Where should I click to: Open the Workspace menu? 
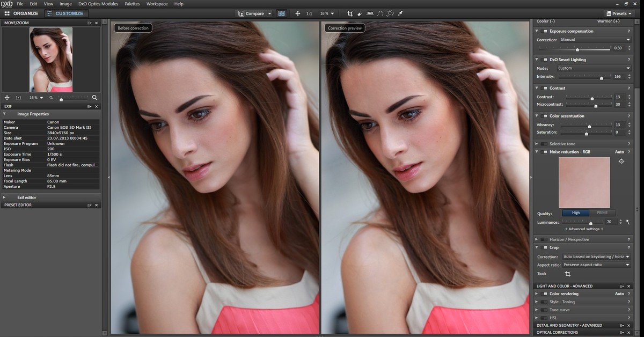point(157,4)
